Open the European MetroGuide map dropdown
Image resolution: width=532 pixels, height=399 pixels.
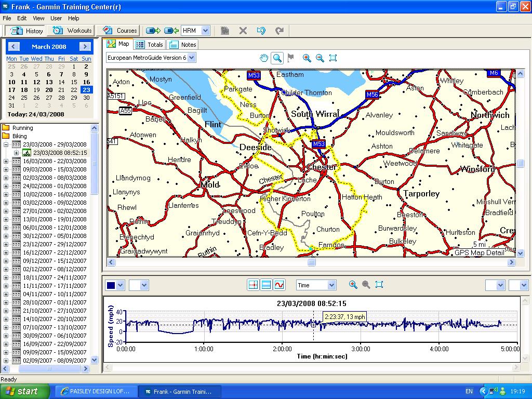coord(192,58)
